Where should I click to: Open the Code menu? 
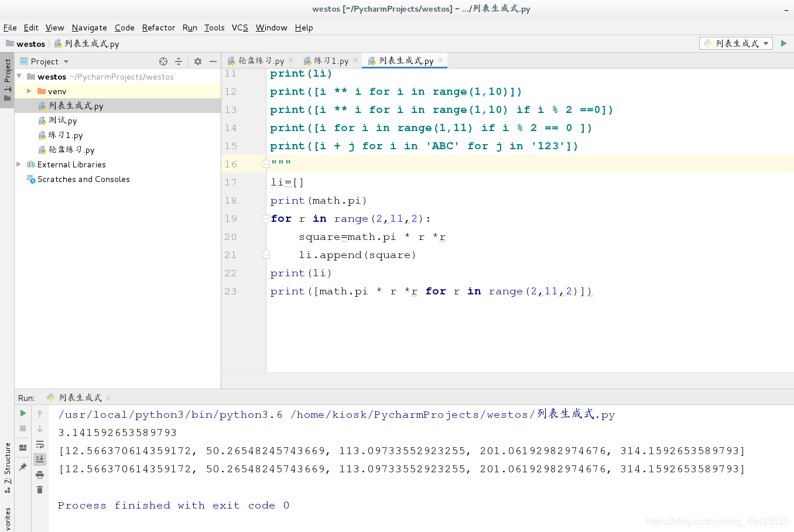[x=124, y=28]
